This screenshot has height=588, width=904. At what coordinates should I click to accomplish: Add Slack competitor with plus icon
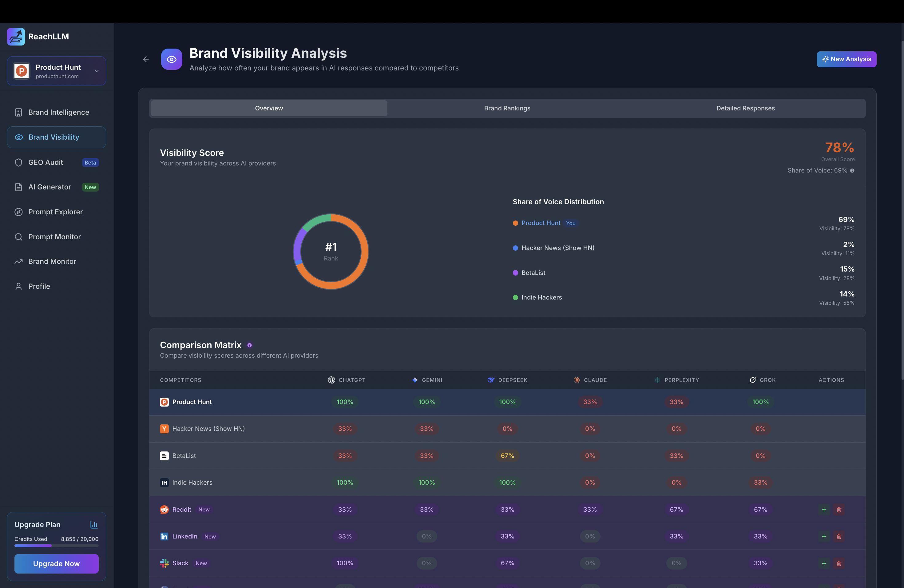click(x=824, y=563)
